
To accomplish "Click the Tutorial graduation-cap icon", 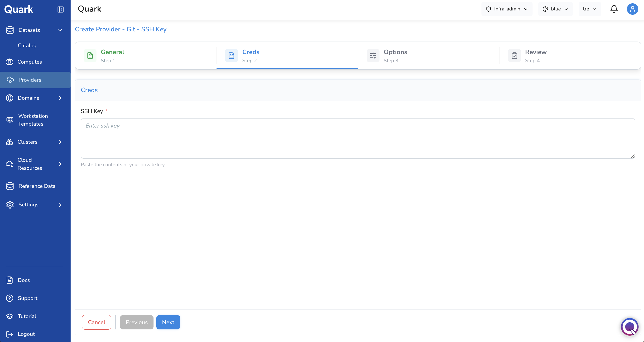I will 10,316.
